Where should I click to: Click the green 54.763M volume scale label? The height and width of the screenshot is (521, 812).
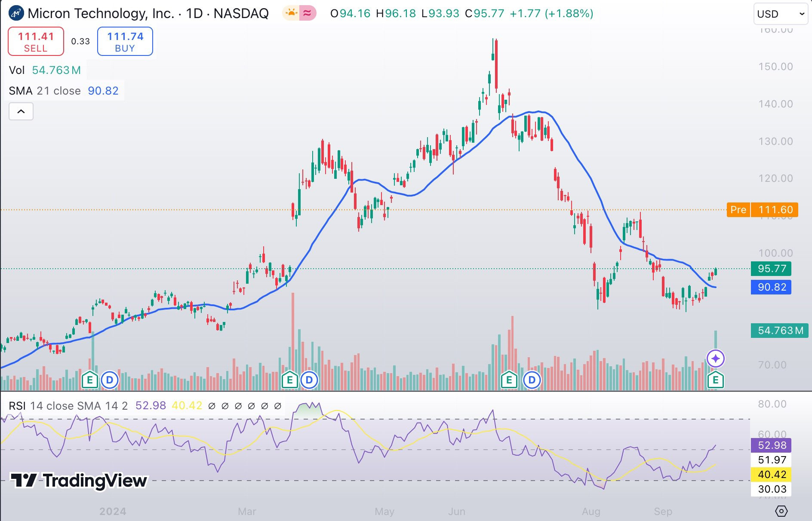(780, 331)
